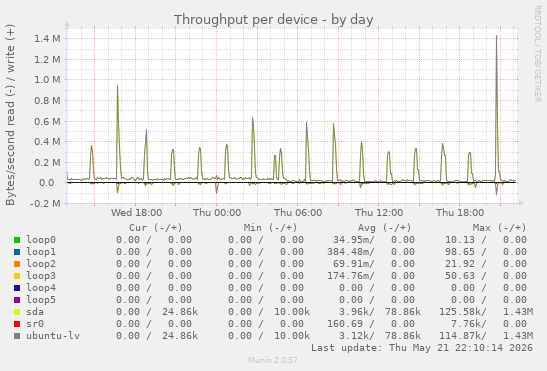Click the '384.48m/' average value for loop1

pyautogui.click(x=351, y=252)
